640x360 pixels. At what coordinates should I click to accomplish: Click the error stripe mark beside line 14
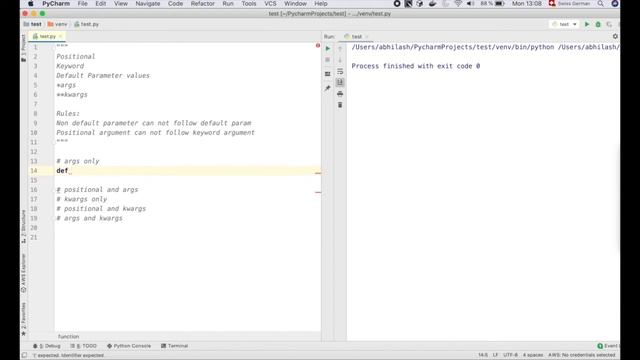(x=318, y=173)
